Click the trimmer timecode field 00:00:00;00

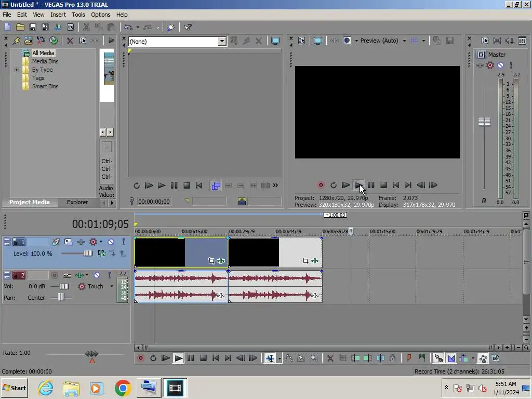154,202
